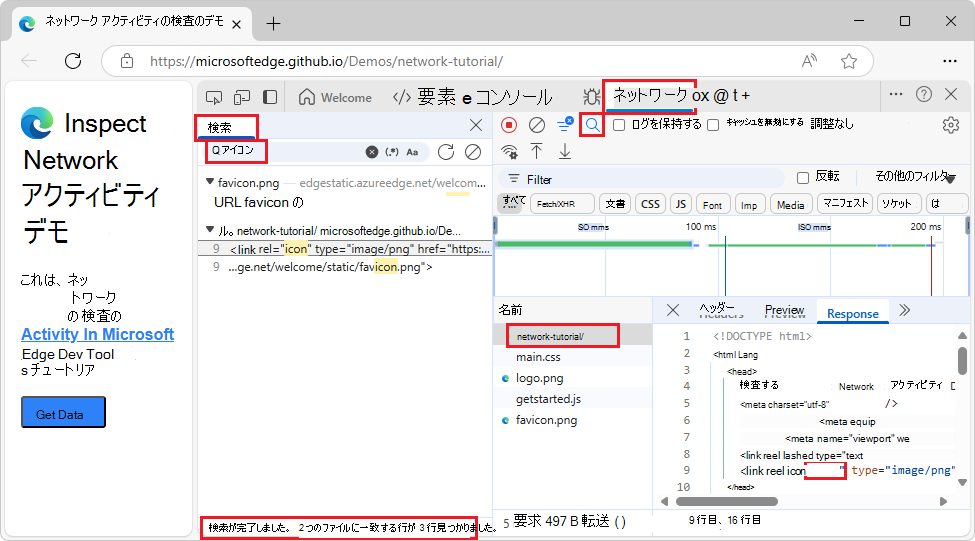Toggle the network filter icon
975x541 pixels.
[565, 124]
